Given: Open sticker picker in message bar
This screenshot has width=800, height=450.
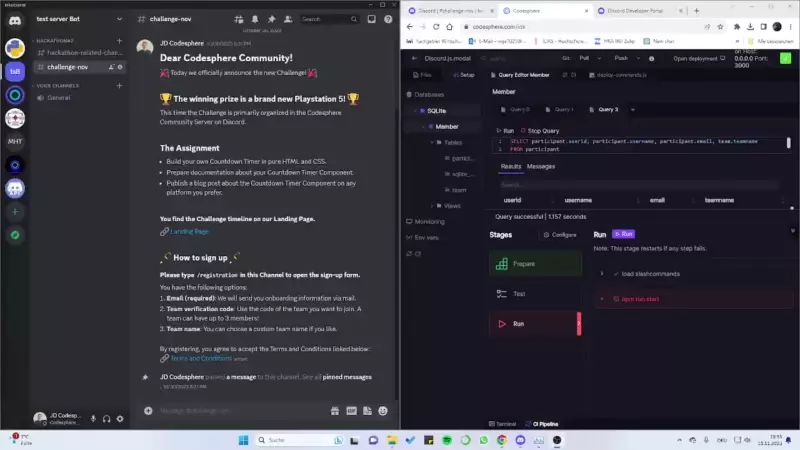Looking at the screenshot, I should coord(367,411).
